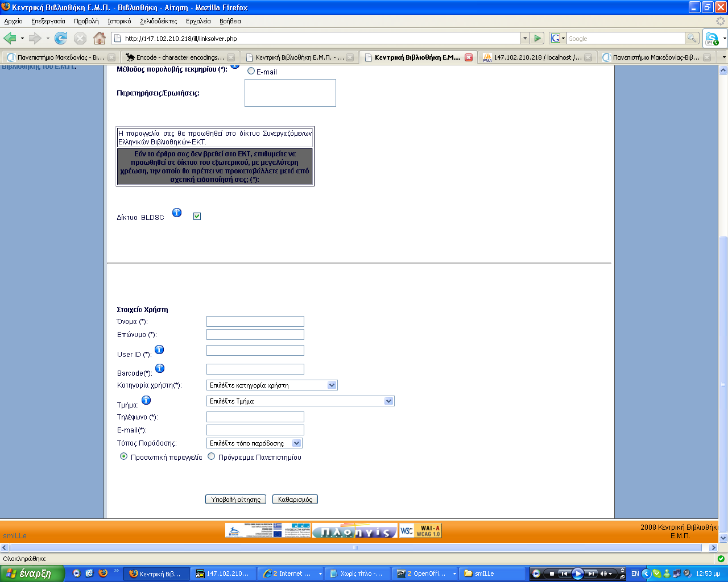Expand the Επιλέξτε Τμήμα dropdown

coord(388,401)
